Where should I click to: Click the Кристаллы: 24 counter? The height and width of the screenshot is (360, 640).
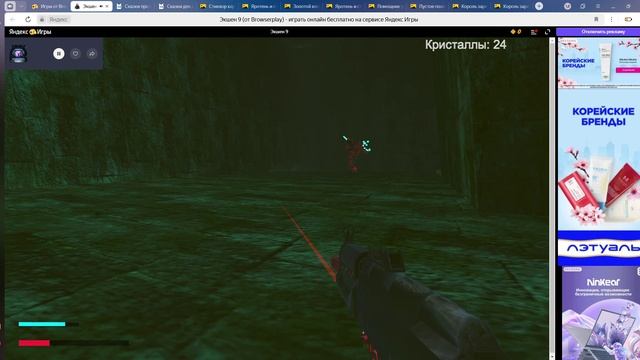tap(465, 44)
